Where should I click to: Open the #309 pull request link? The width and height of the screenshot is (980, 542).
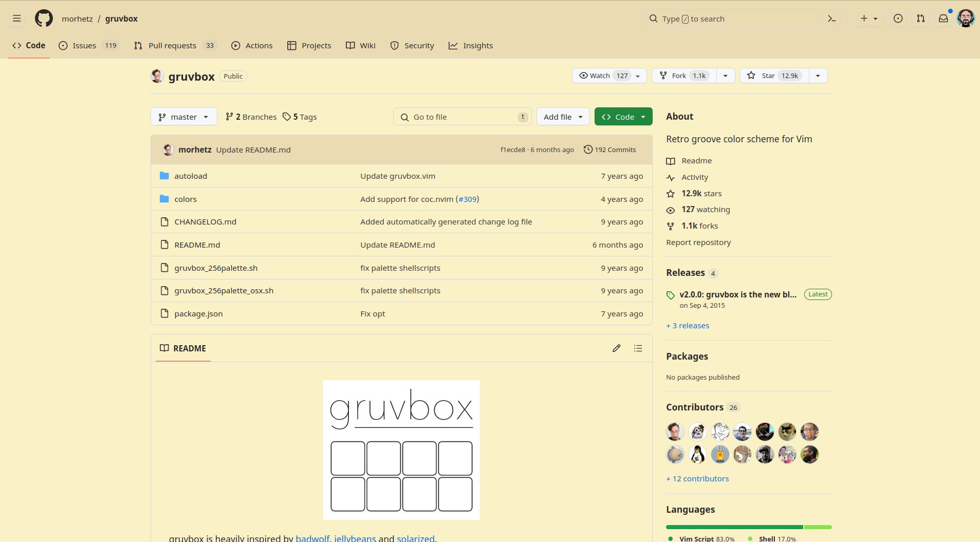467,199
